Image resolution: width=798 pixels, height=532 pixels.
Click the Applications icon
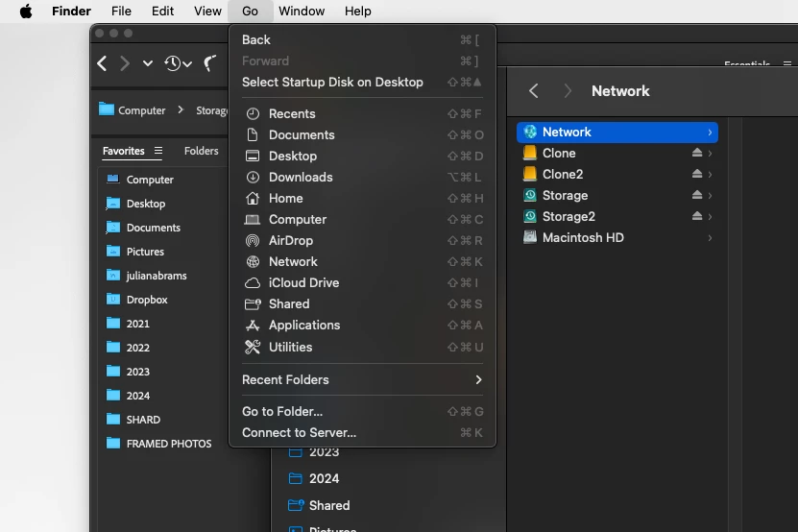click(x=253, y=326)
